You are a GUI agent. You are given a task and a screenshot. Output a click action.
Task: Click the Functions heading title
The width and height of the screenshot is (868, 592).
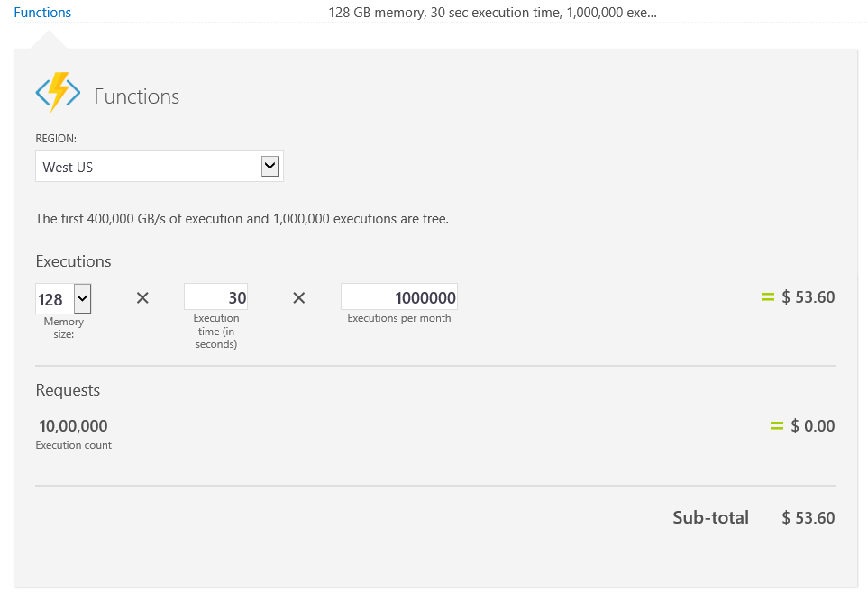(x=137, y=96)
